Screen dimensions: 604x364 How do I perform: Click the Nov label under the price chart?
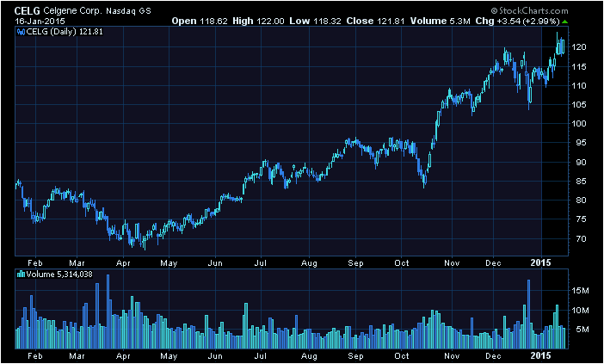coord(452,263)
